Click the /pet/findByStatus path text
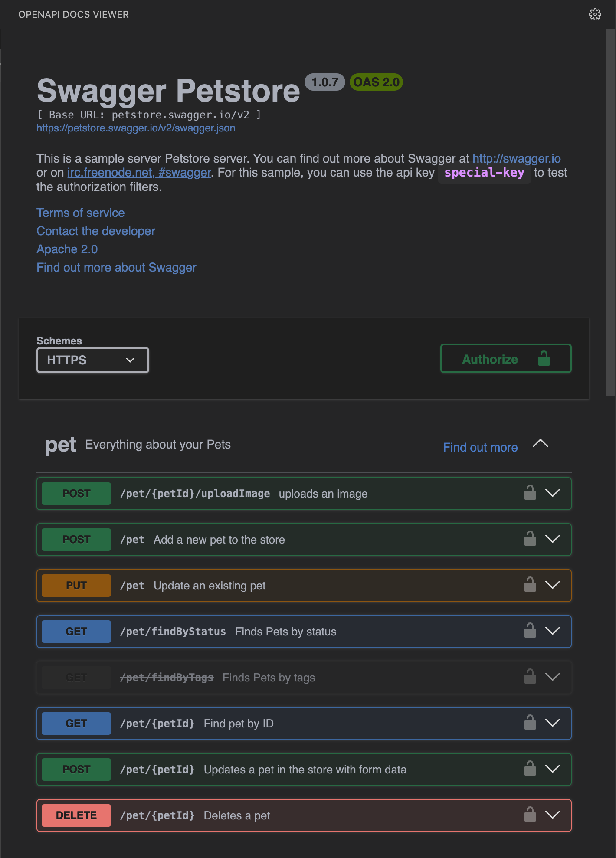 click(173, 632)
